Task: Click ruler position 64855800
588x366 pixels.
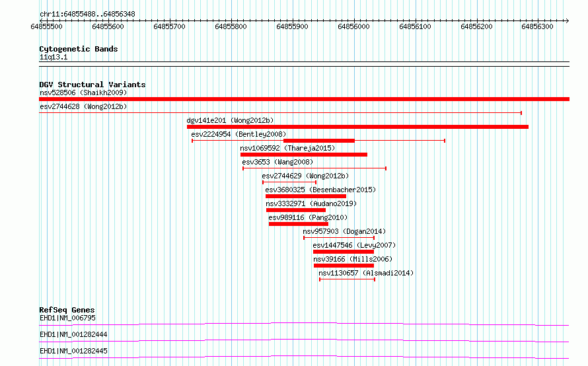Action: click(x=231, y=26)
